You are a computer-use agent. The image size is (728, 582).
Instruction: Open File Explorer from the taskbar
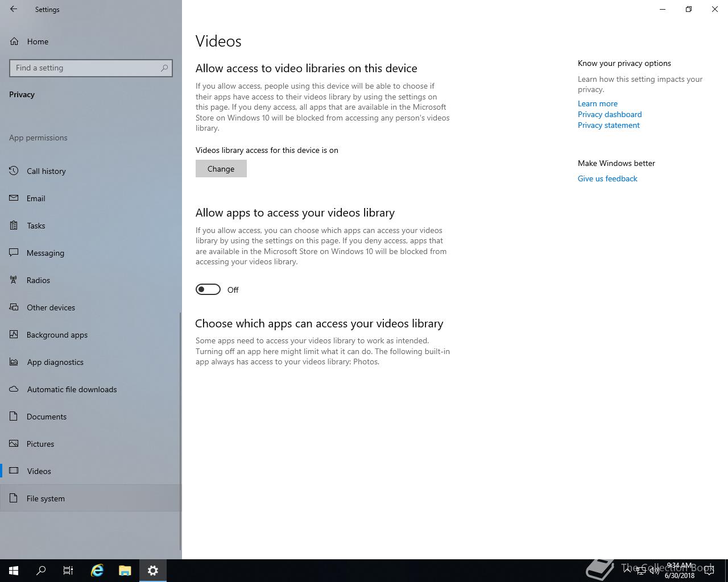(125, 571)
